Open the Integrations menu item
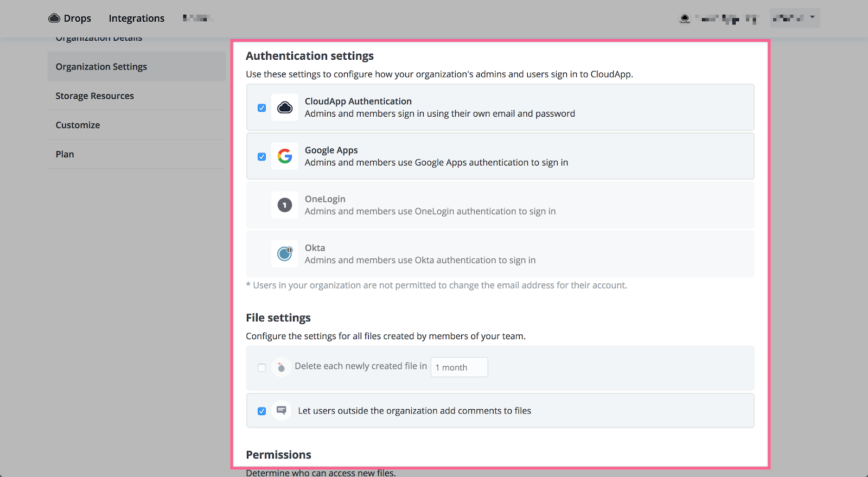The height and width of the screenshot is (477, 868). click(136, 18)
